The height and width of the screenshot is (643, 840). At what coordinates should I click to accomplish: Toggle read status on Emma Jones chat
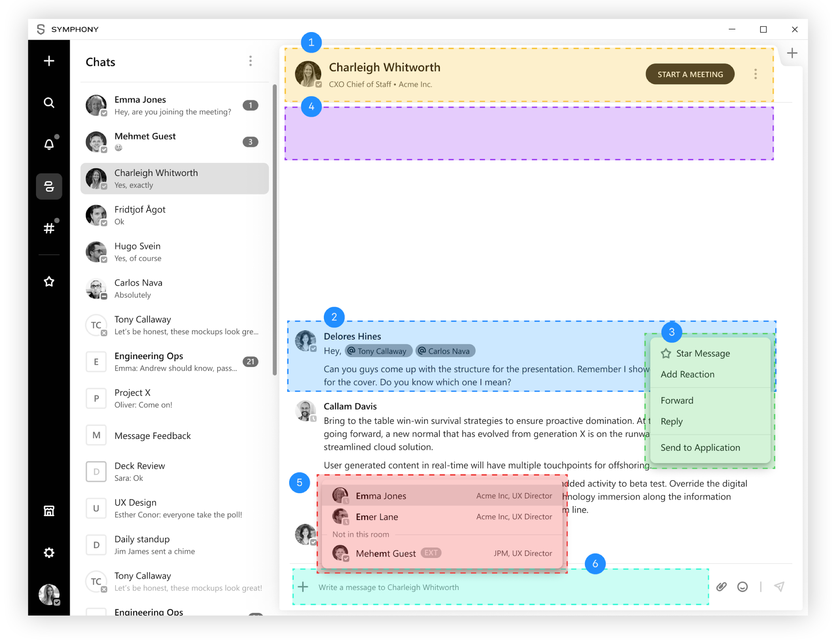[x=251, y=105]
